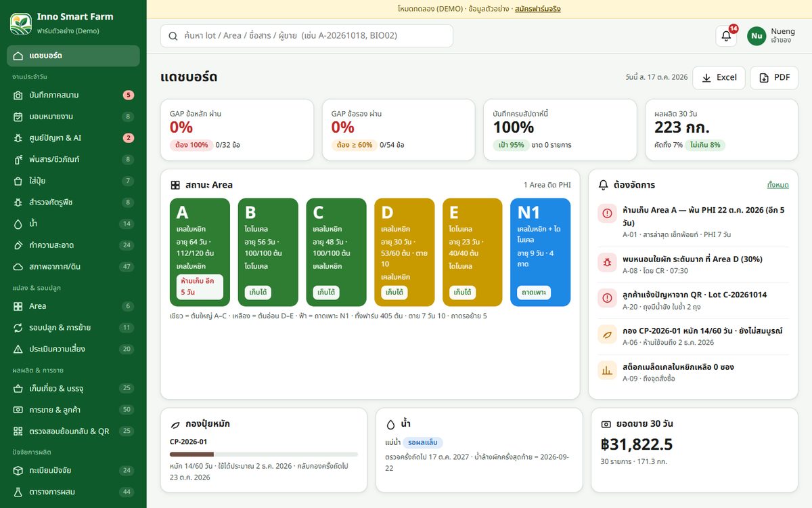Click the grid icon beside Area in sidebar
The height and width of the screenshot is (508, 812).
[18, 306]
